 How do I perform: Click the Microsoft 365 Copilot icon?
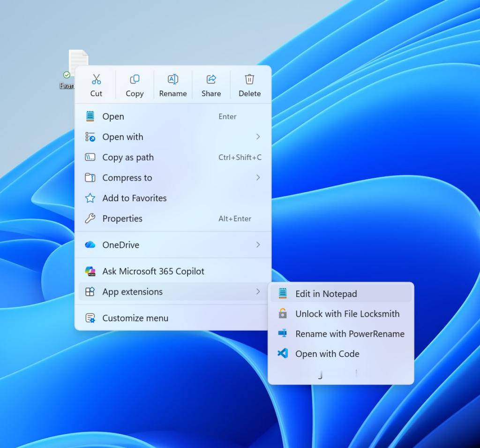[x=90, y=271]
